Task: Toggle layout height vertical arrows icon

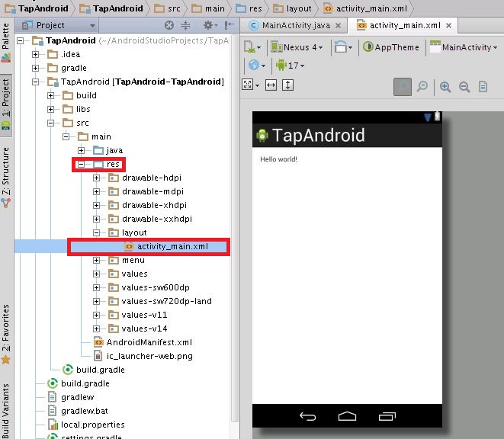Action: (x=287, y=85)
